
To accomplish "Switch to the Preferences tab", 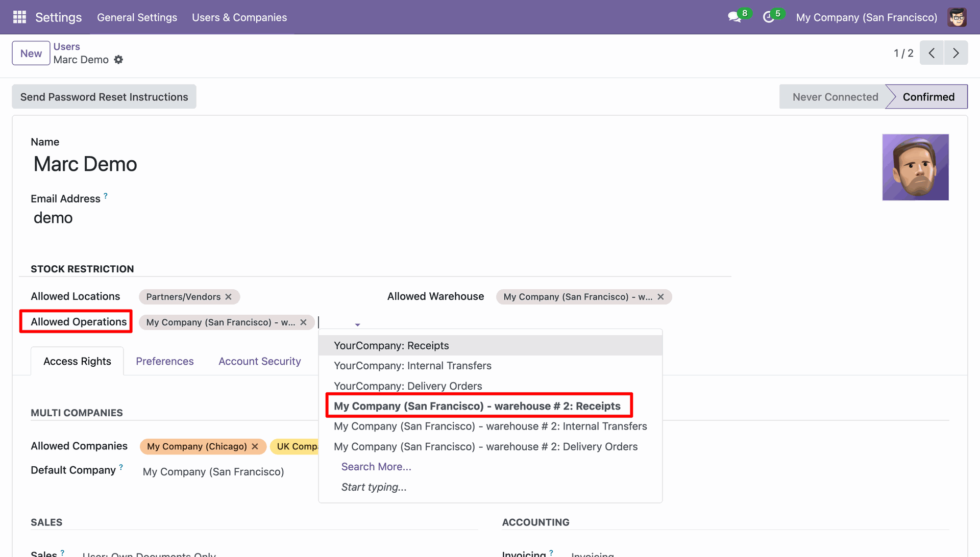I will (164, 361).
